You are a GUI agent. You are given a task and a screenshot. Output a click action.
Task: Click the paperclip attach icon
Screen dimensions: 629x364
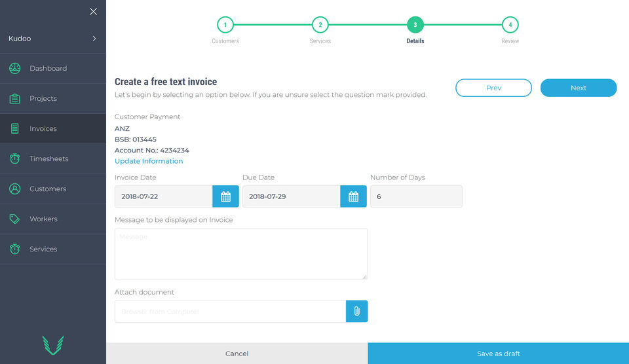tap(356, 312)
